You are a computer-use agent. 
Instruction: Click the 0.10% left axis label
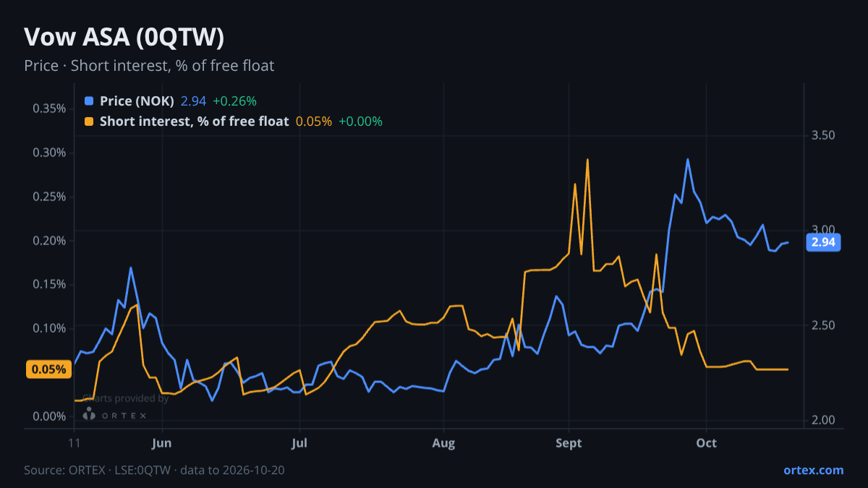coord(49,328)
